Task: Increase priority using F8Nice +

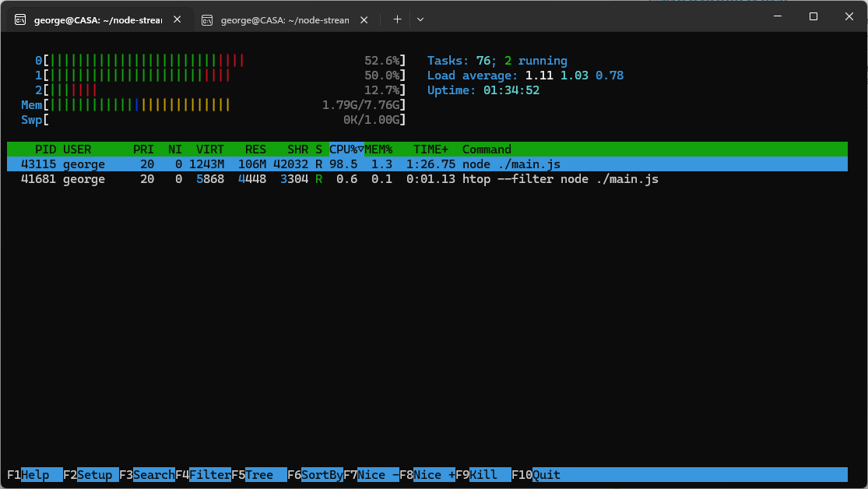Action: pyautogui.click(x=429, y=474)
